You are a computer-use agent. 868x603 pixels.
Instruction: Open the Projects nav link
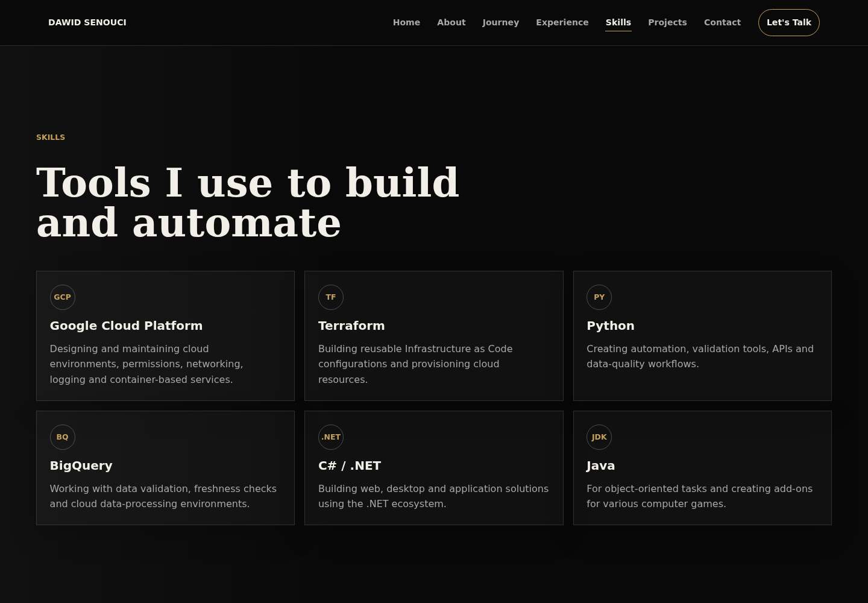point(667,22)
